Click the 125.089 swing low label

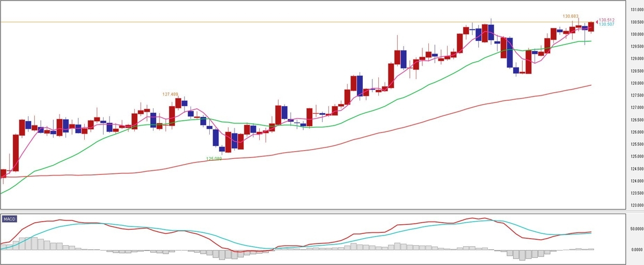point(214,159)
